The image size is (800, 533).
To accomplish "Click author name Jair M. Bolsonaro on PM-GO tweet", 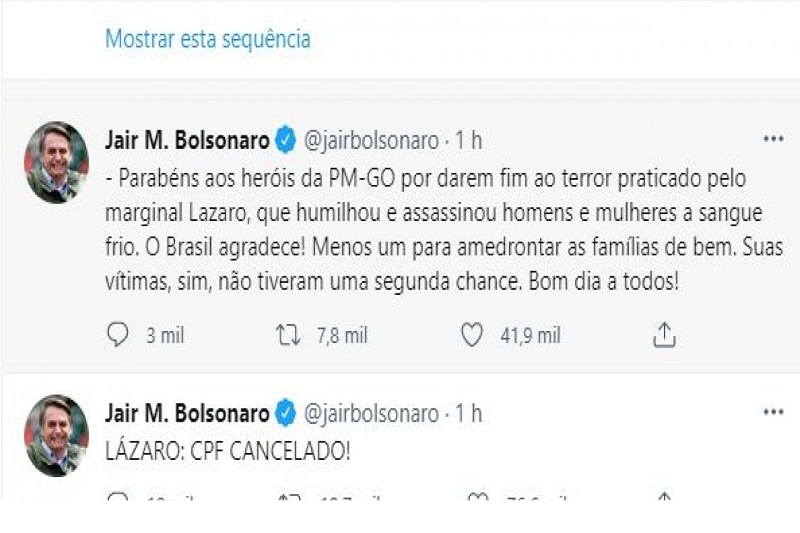I will click(187, 141).
